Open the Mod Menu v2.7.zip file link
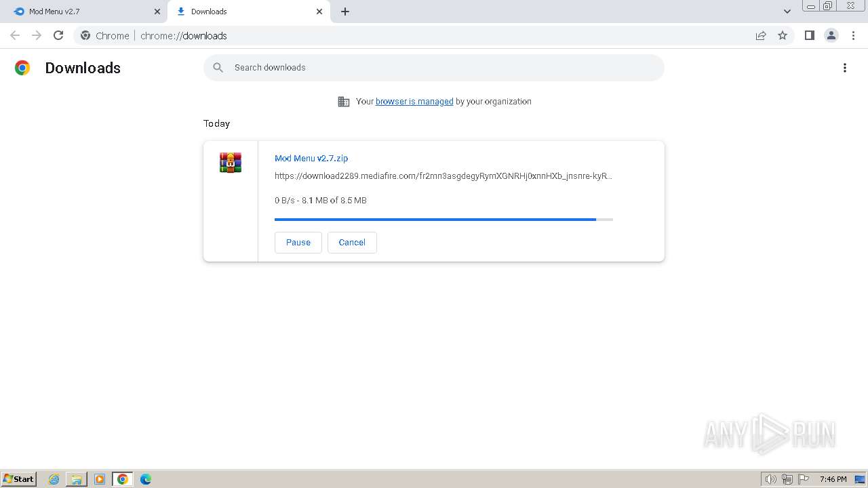 (311, 158)
